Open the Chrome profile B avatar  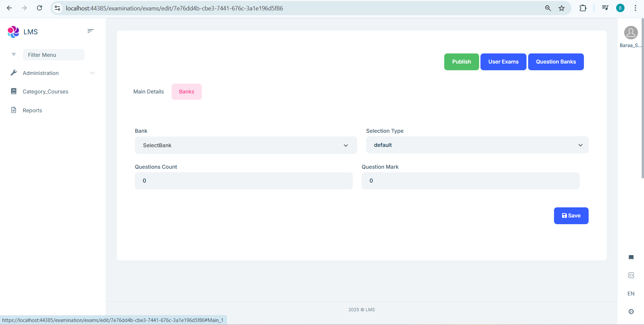[x=620, y=8]
